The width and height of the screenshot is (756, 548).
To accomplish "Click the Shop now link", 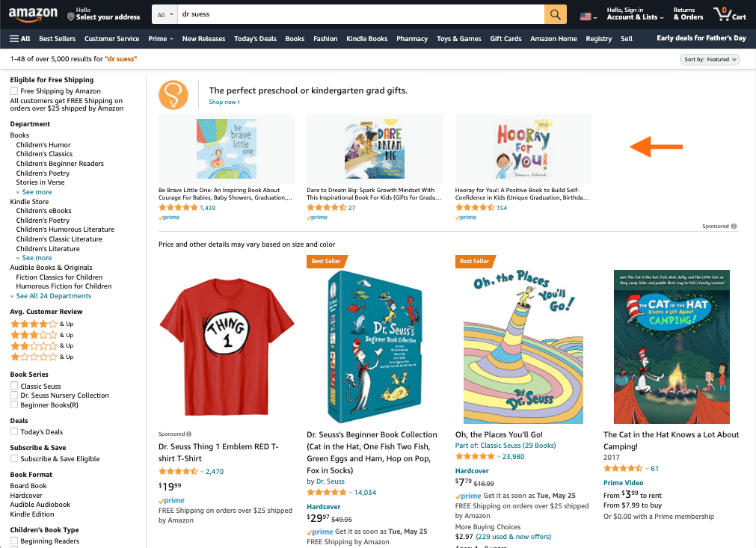I will coord(224,102).
